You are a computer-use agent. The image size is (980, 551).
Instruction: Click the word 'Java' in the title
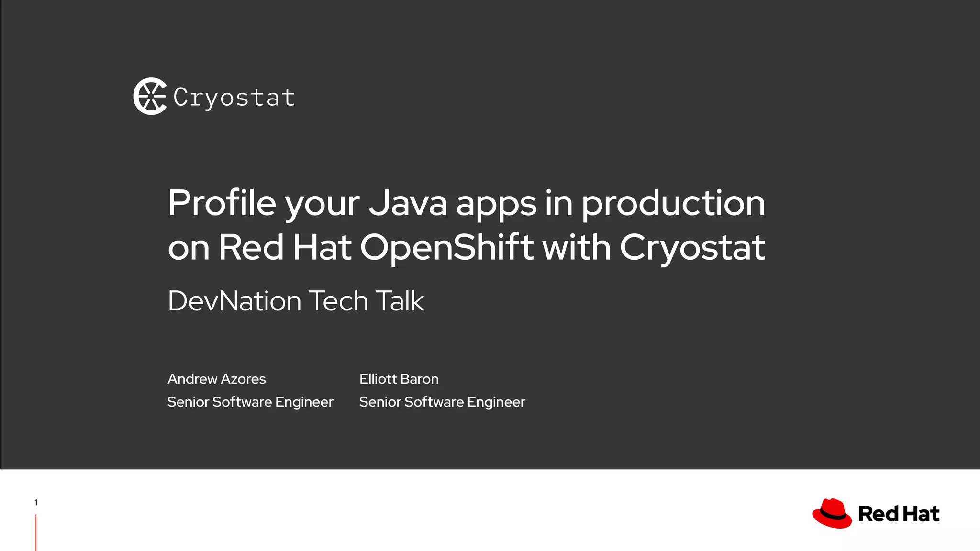pos(408,203)
